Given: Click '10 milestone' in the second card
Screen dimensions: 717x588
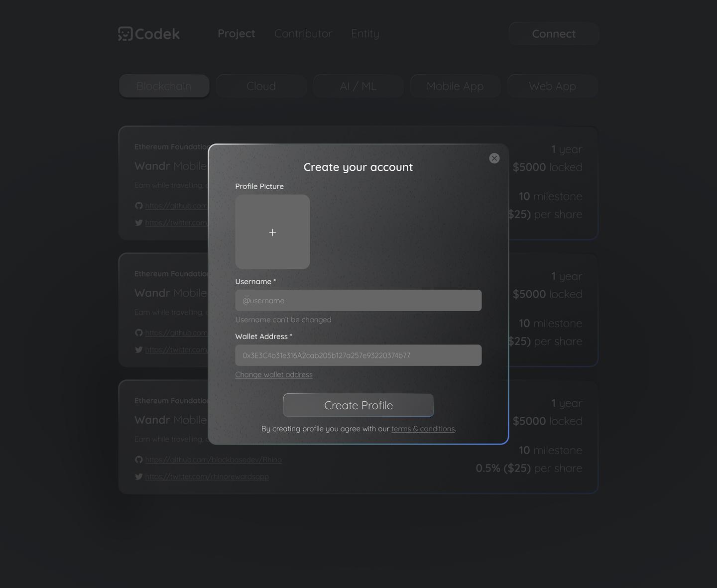Looking at the screenshot, I should point(550,323).
